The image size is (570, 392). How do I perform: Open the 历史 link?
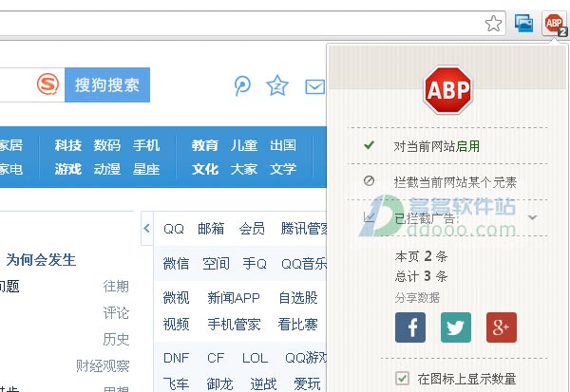(x=116, y=339)
